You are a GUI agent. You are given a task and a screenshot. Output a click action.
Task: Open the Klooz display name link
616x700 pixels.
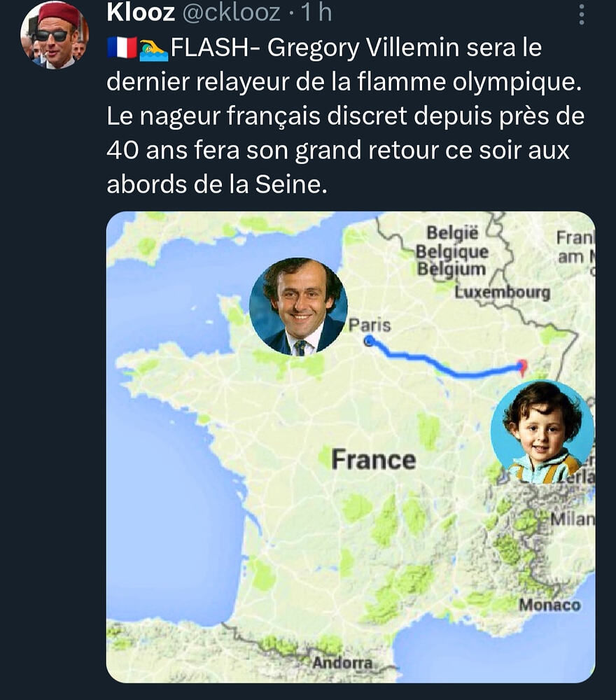(141, 12)
